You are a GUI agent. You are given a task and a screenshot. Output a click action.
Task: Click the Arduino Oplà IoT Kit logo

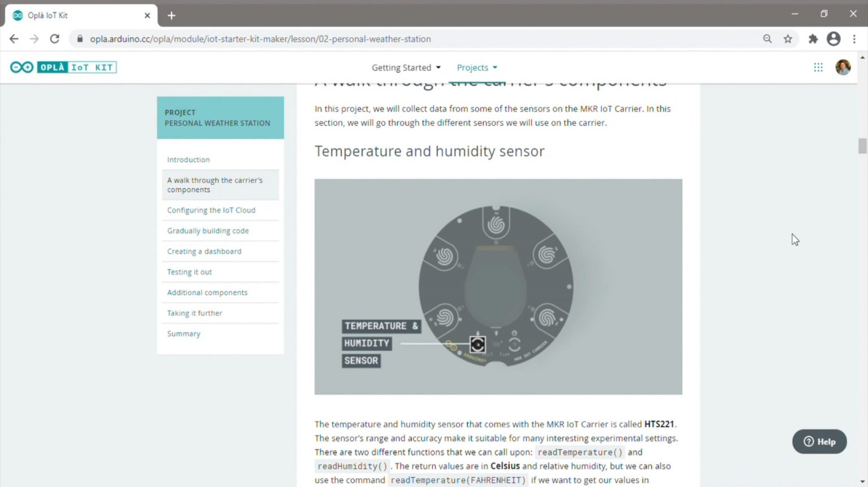(x=63, y=67)
